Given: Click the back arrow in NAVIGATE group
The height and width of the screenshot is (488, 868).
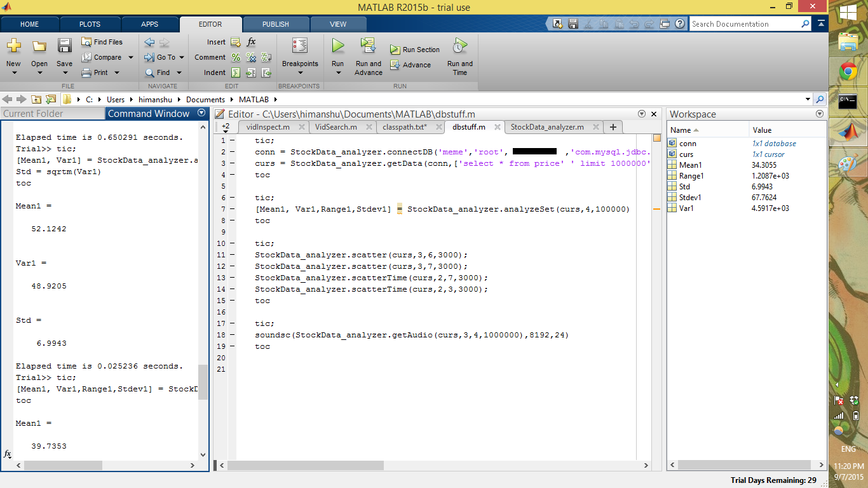Looking at the screenshot, I should pos(149,43).
